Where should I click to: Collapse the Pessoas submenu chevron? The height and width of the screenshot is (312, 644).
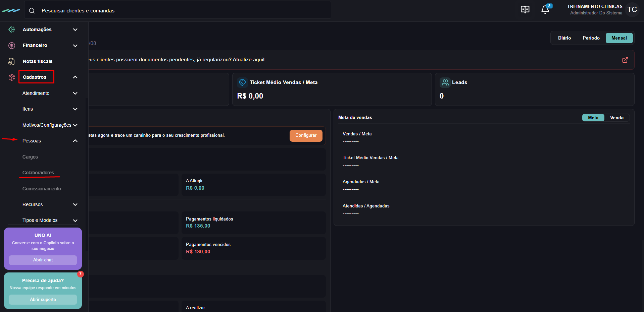tap(75, 141)
